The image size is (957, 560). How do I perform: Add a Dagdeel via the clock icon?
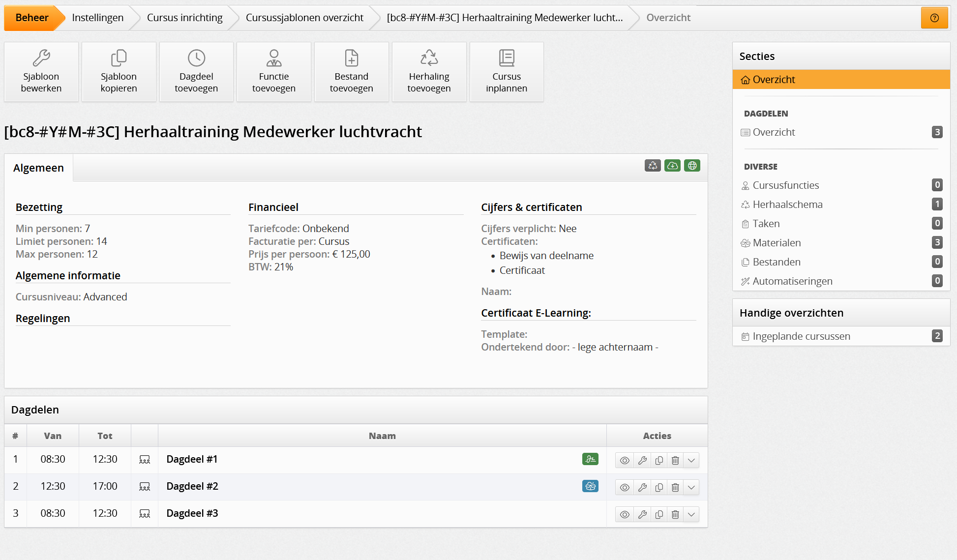coord(196,72)
